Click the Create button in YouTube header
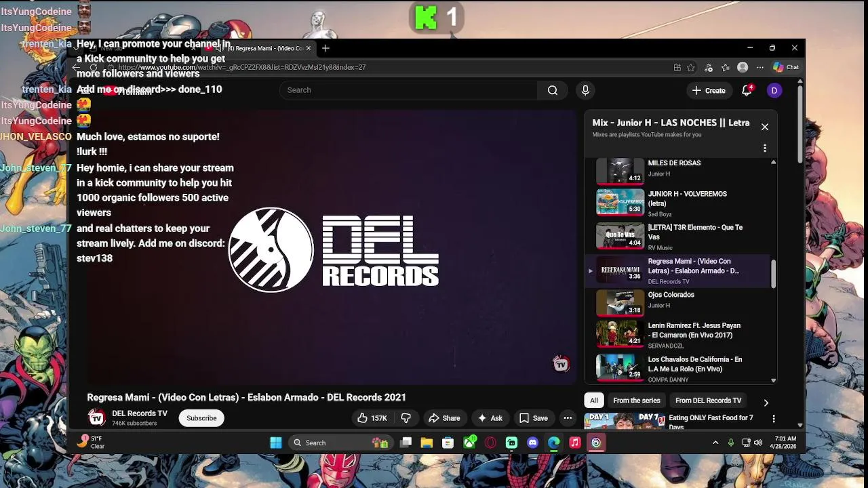The width and height of the screenshot is (868, 488). click(x=709, y=90)
